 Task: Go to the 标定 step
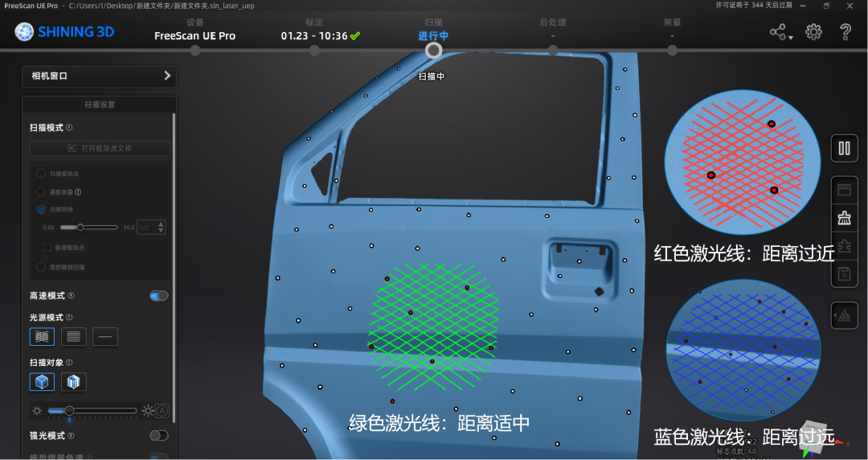314,23
